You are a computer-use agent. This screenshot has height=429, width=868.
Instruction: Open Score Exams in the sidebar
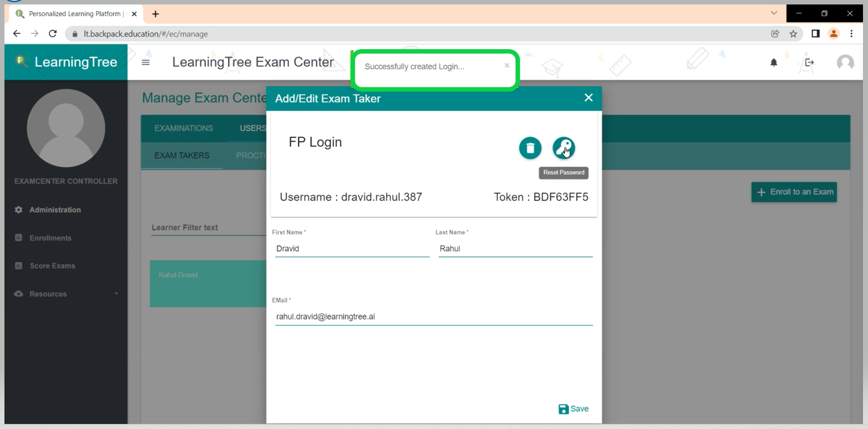[x=52, y=266]
